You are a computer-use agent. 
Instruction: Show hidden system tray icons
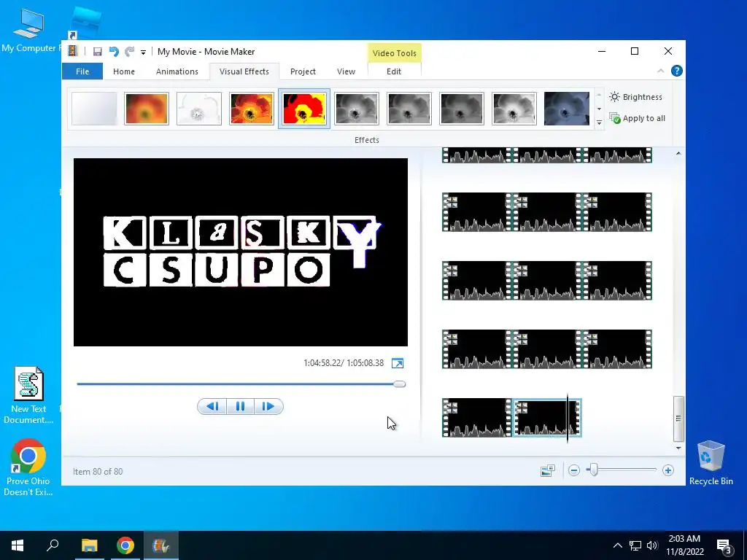[x=617, y=545]
